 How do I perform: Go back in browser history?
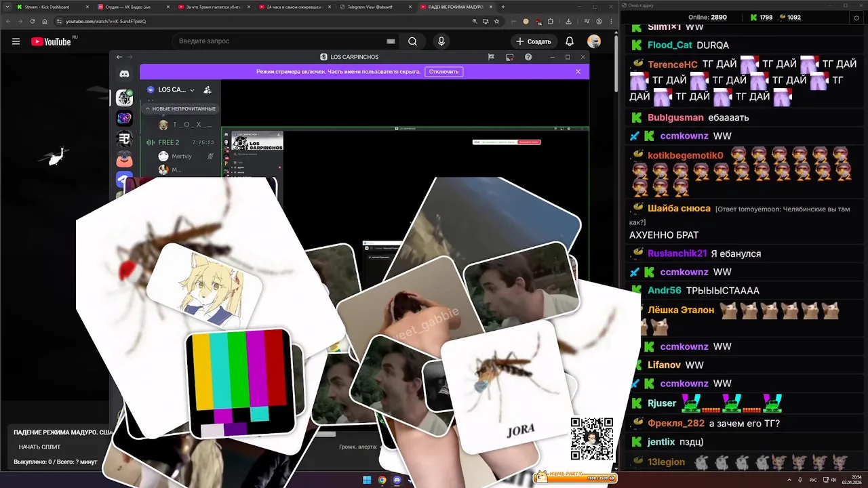click(9, 21)
